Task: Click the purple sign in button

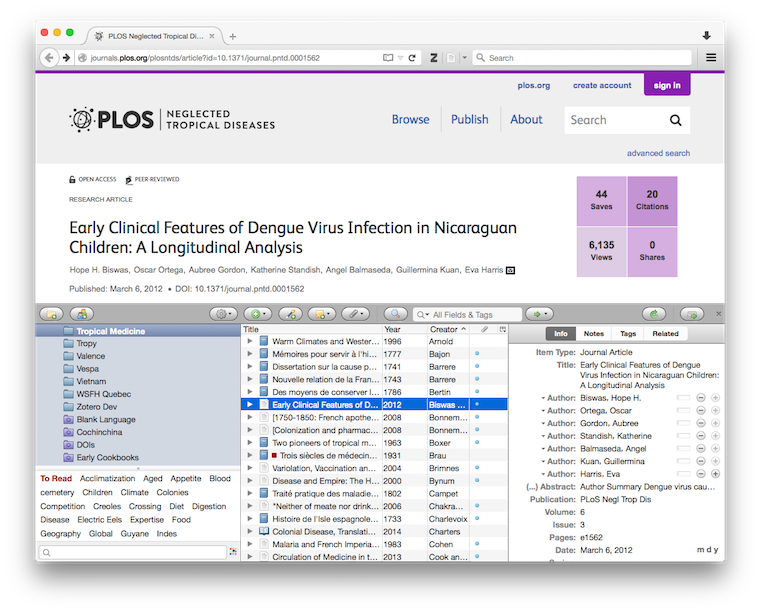Action: 666,85
